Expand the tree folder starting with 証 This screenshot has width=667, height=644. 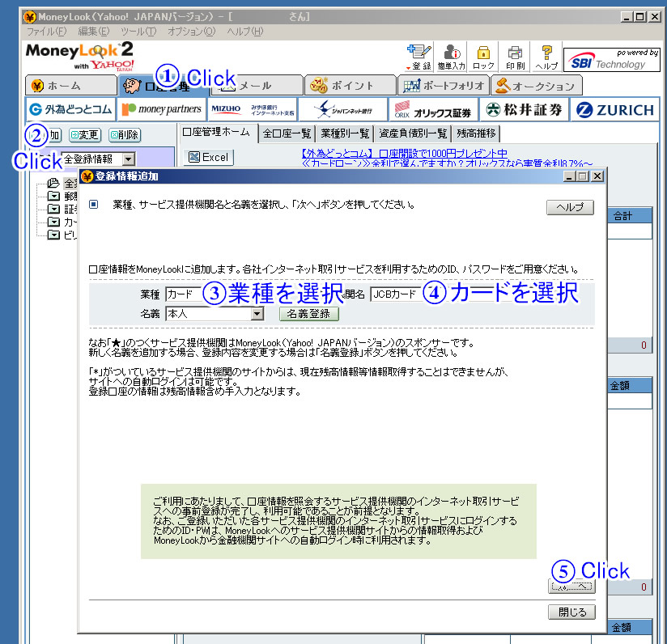(x=53, y=210)
